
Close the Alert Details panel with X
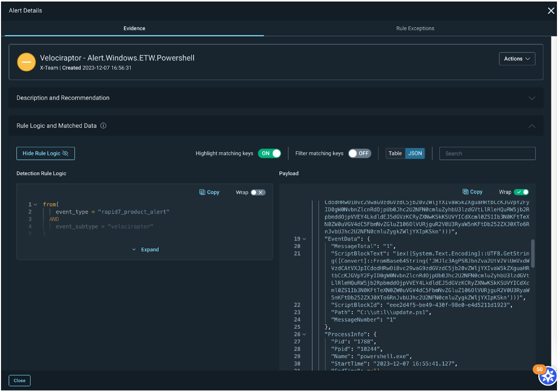pyautogui.click(x=551, y=11)
